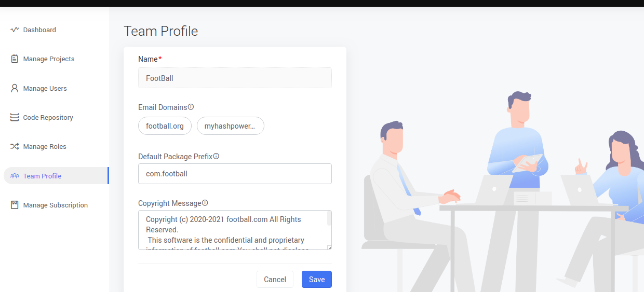
Task: Click the Copyright Message info icon
Action: tap(205, 203)
